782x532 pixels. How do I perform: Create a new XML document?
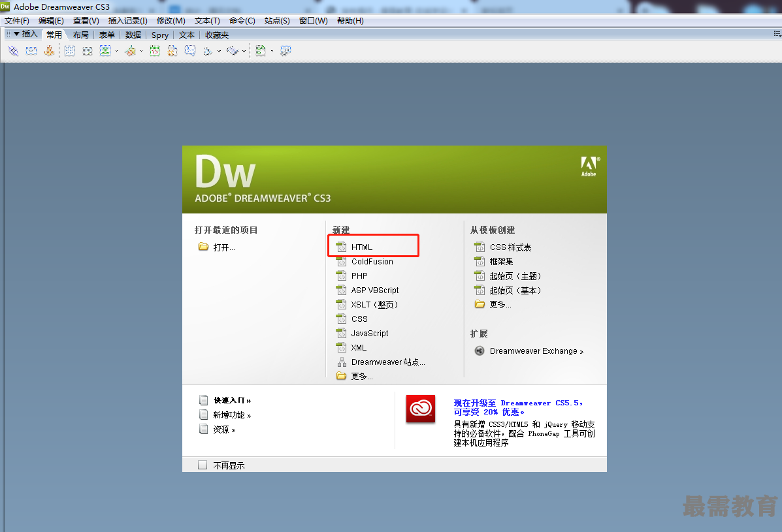[x=359, y=348]
